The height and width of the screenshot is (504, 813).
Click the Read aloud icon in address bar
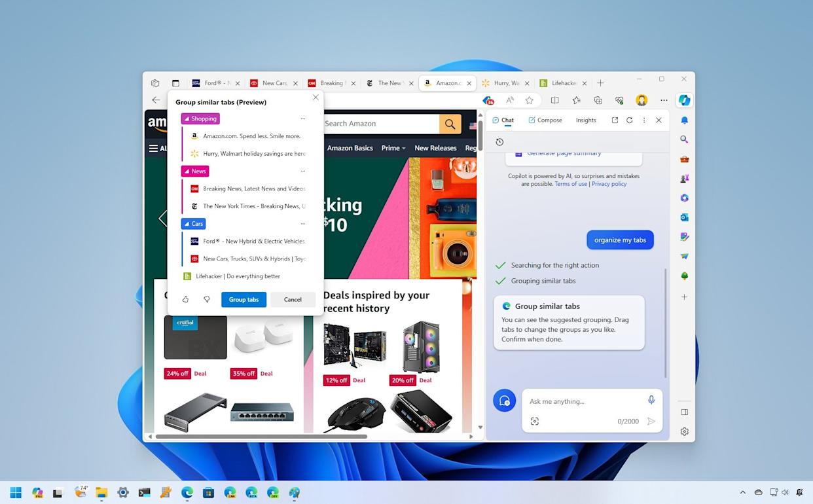[x=509, y=100]
